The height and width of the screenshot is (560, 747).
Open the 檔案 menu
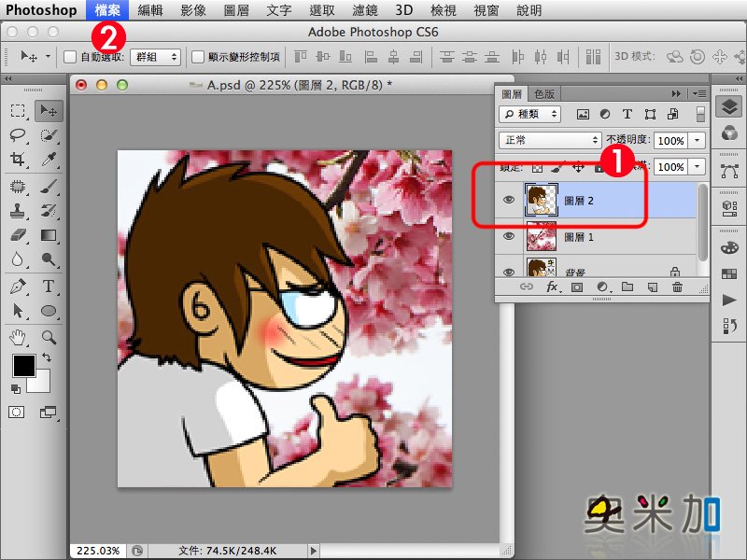pyautogui.click(x=107, y=10)
